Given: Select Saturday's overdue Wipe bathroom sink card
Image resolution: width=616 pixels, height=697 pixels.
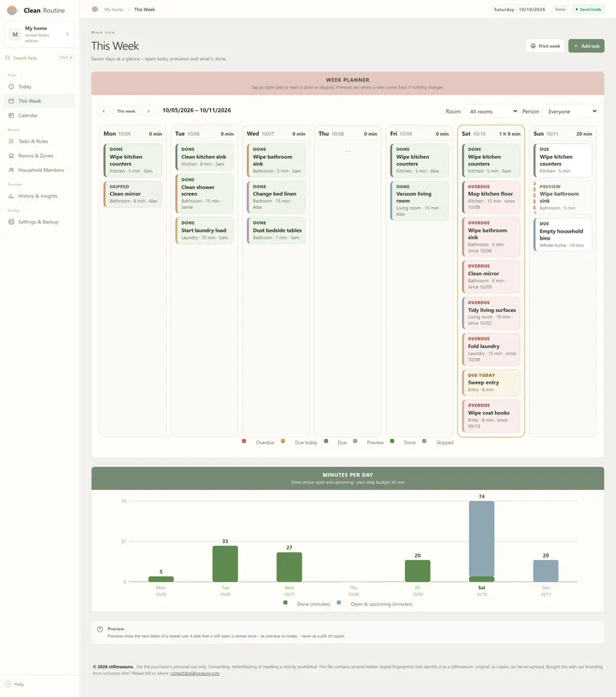Looking at the screenshot, I should click(491, 237).
